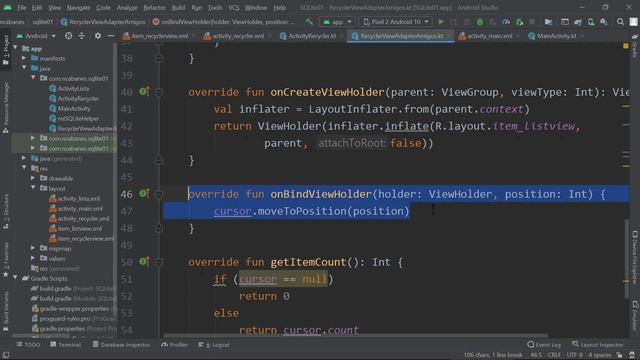
Task: Collapse the layout folder
Action: point(33,188)
